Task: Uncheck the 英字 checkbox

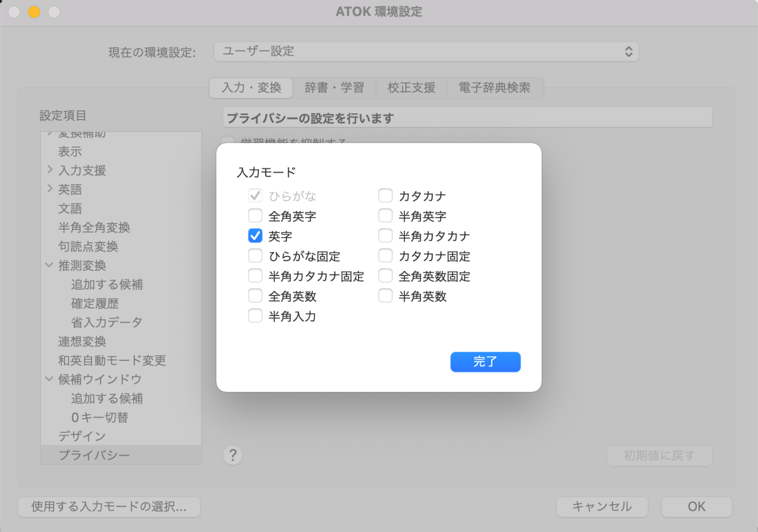Action: (256, 235)
